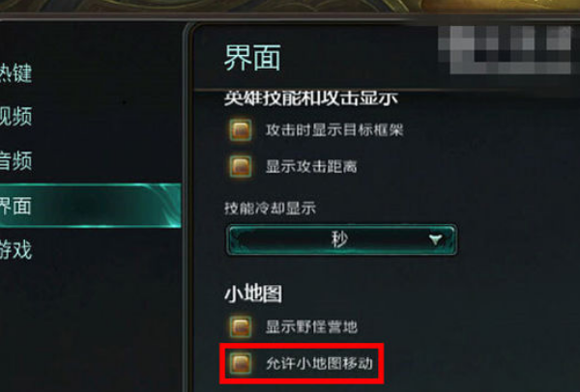
Task: Toggle the 显示攻击距离 checkbox
Action: click(x=241, y=166)
